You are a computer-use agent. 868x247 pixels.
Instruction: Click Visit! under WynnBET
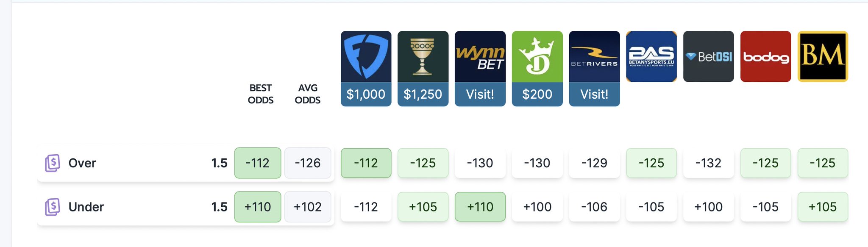[480, 94]
